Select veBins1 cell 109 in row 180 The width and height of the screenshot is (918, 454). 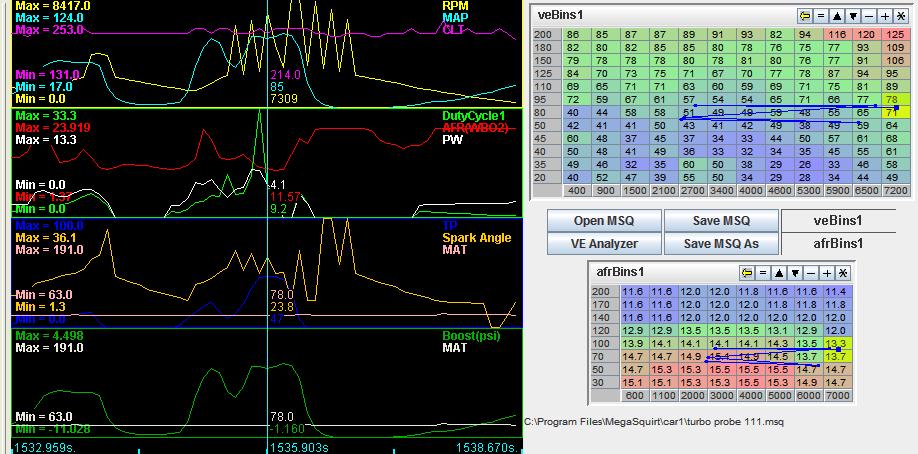point(895,48)
